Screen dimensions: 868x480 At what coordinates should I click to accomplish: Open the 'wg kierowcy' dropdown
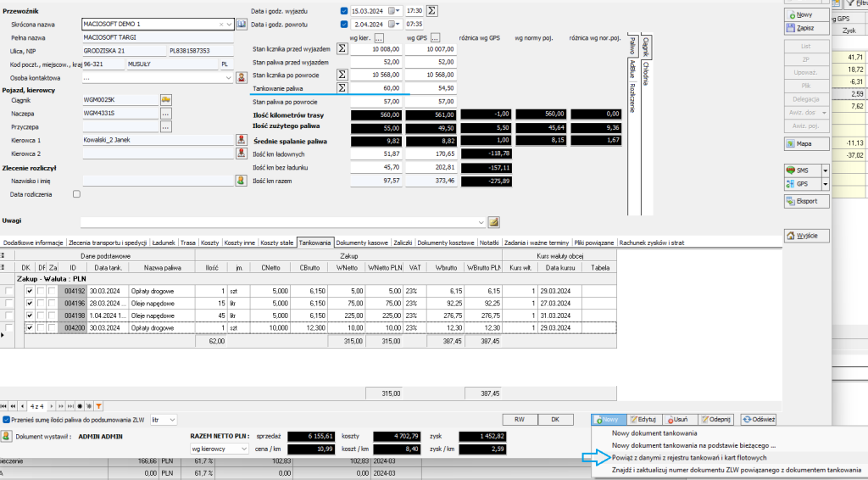pyautogui.click(x=220, y=448)
